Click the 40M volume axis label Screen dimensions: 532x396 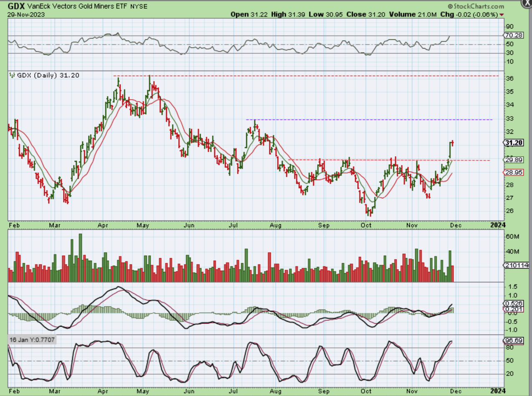pyautogui.click(x=513, y=251)
